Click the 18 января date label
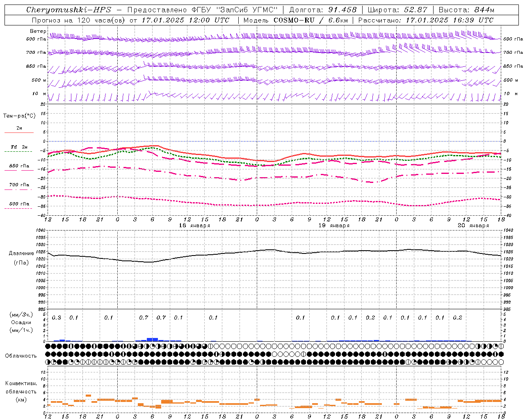The height and width of the screenshot is (420, 525). 194,226
